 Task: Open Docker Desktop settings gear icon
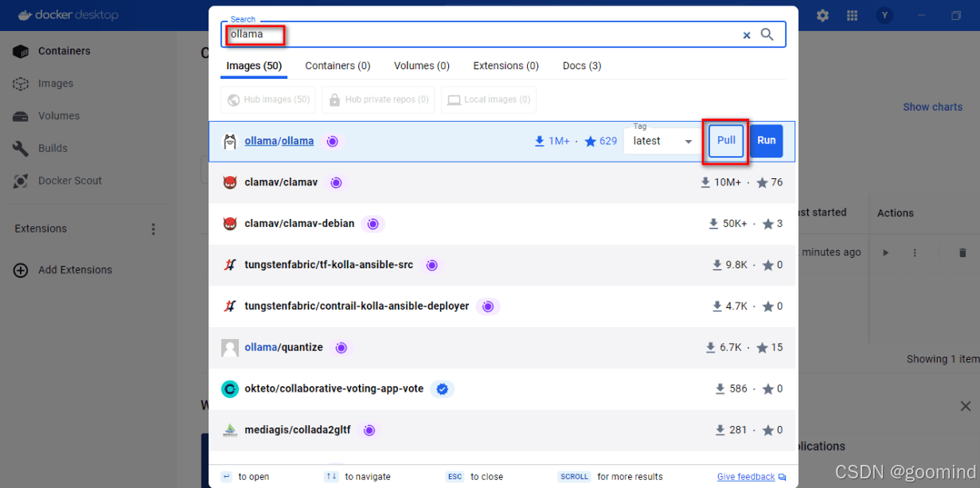point(822,16)
